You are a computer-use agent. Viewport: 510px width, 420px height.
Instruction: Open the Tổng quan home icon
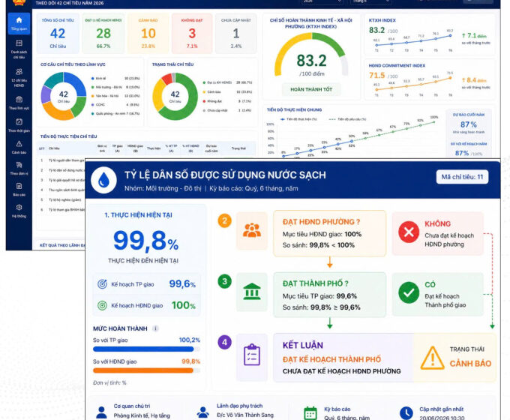tap(19, 20)
